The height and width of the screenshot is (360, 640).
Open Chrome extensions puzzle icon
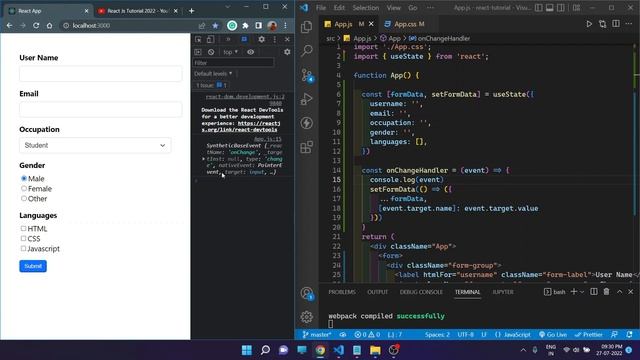point(245,25)
